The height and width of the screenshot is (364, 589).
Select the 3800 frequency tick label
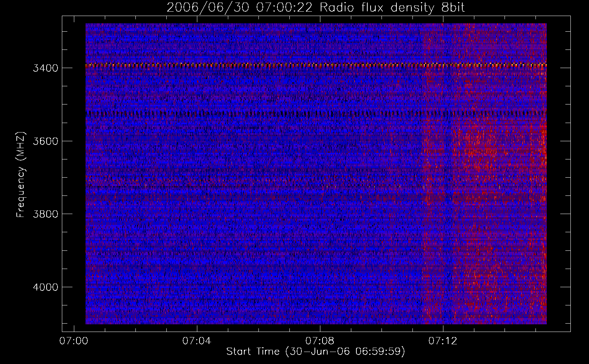(x=46, y=214)
